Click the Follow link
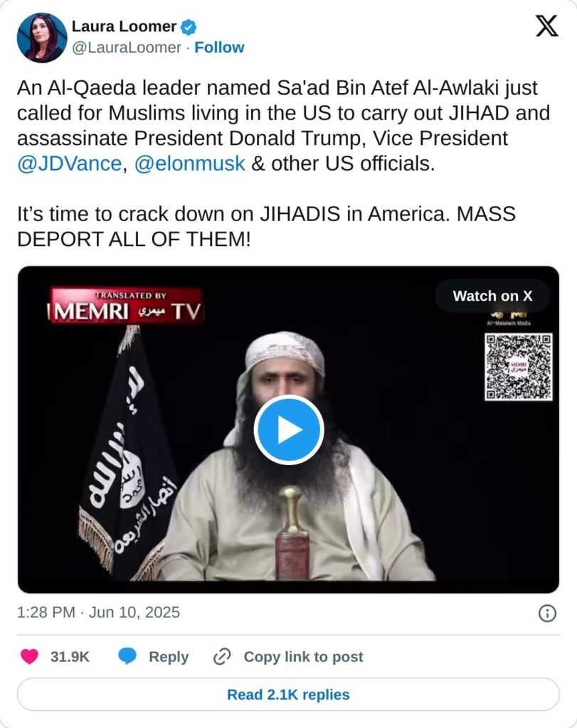The height and width of the screenshot is (728, 577). point(219,48)
